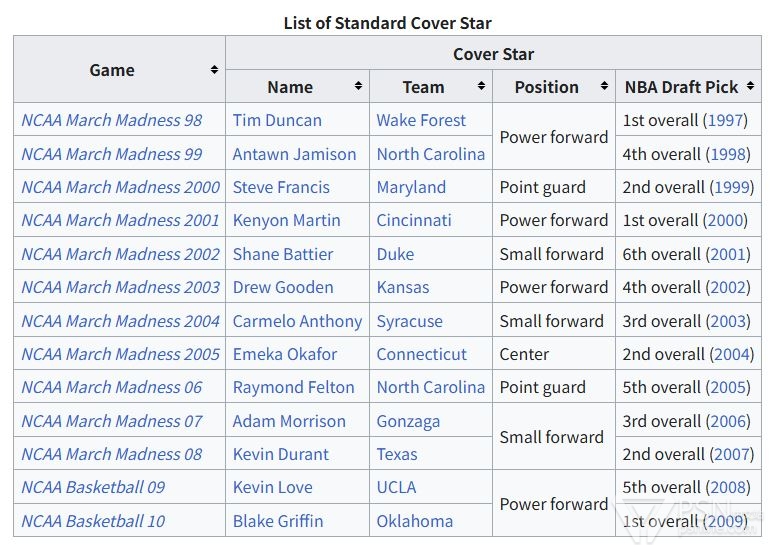The width and height of the screenshot is (775, 556).
Task: Sort by Team column arrows
Action: (x=481, y=86)
